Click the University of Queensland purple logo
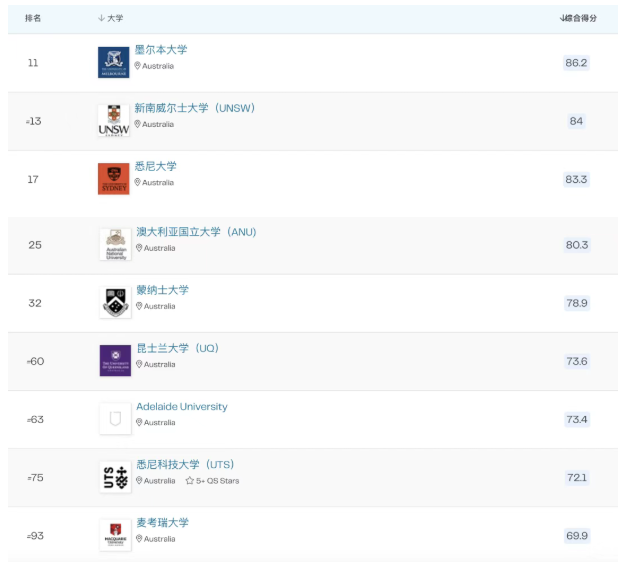This screenshot has height=569, width=629. 116,360
